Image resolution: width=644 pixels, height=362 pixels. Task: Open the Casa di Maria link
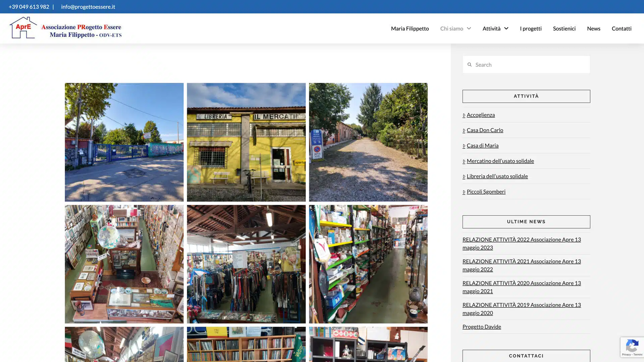point(482,145)
